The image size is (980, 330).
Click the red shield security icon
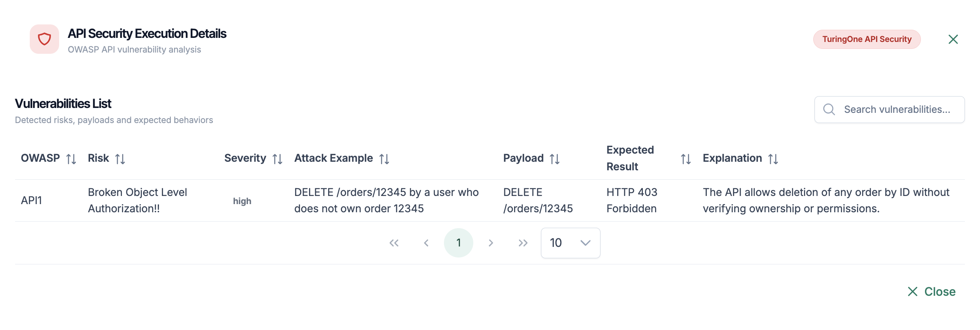point(44,39)
